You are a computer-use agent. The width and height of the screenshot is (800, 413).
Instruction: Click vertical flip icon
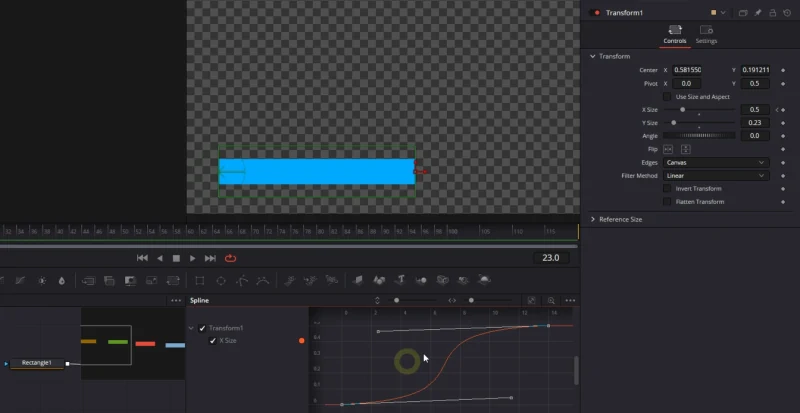[683, 149]
